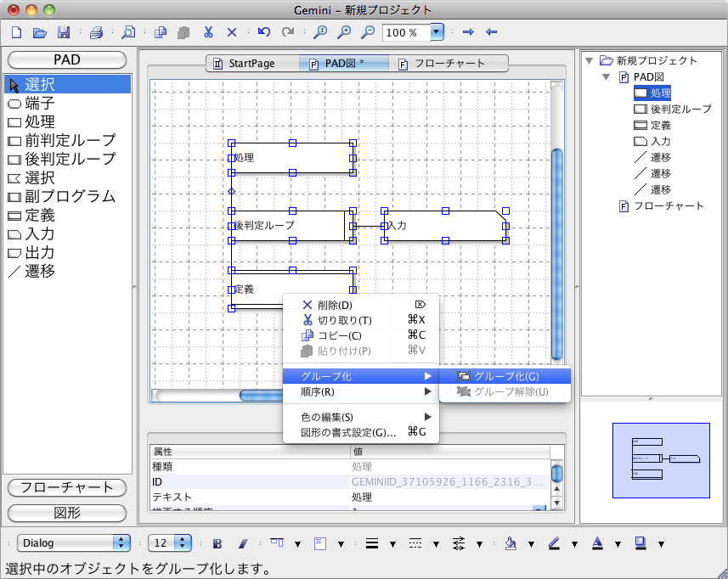Select the 端子 shape tool
This screenshot has height=579, width=728.
(x=68, y=103)
